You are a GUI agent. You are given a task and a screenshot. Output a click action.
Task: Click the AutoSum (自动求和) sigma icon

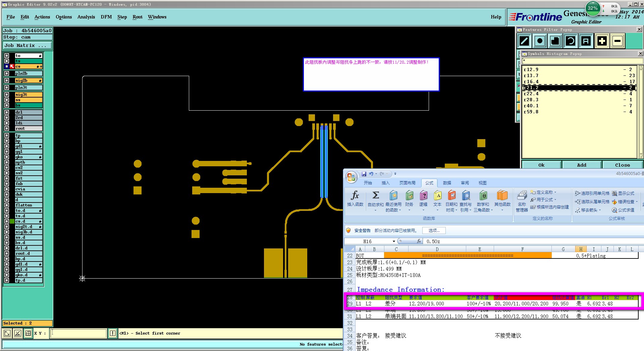click(x=376, y=195)
